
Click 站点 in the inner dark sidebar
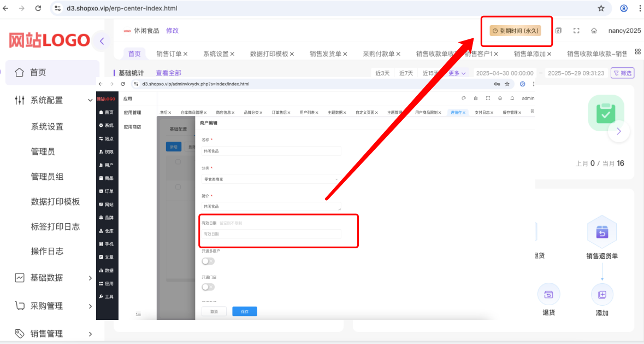pyautogui.click(x=107, y=138)
